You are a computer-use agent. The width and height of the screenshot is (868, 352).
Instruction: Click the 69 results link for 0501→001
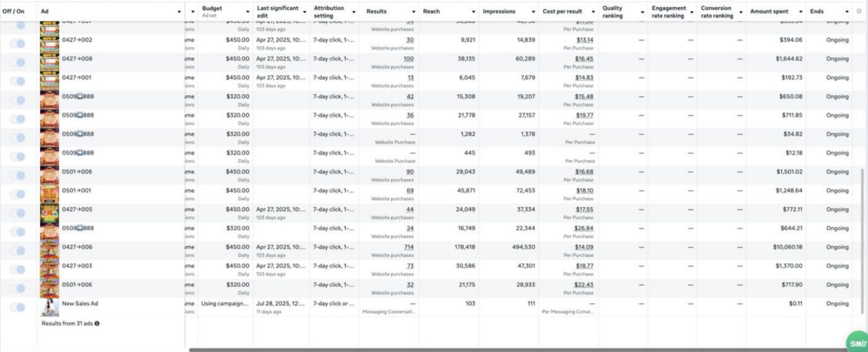pos(410,191)
